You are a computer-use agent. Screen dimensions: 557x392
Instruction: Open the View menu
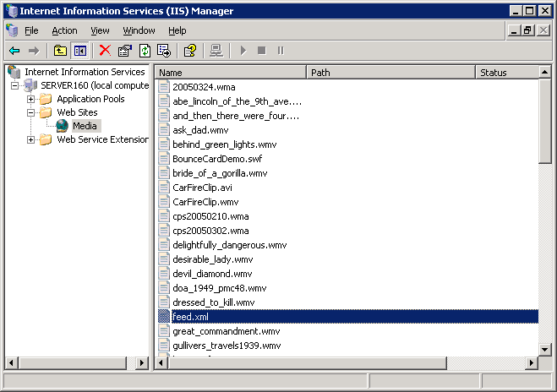100,31
